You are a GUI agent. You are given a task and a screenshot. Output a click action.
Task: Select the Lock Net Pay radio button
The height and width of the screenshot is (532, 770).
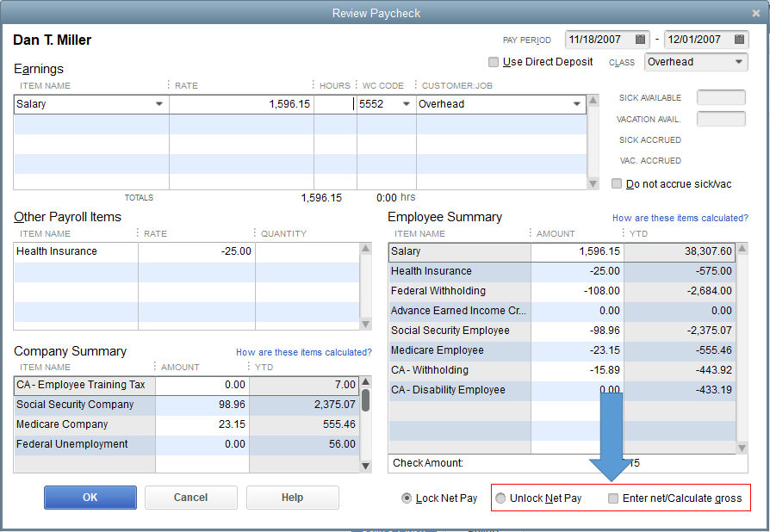tap(407, 498)
